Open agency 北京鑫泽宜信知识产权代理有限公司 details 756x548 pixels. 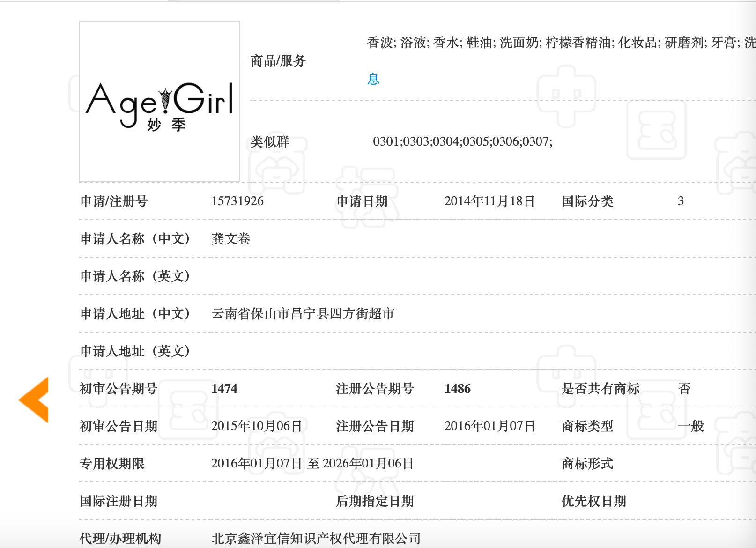tap(316, 538)
